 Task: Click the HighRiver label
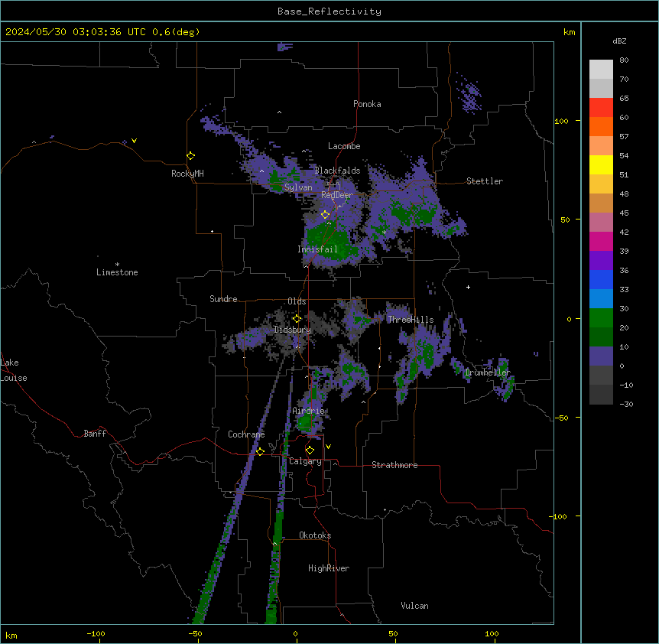point(329,568)
